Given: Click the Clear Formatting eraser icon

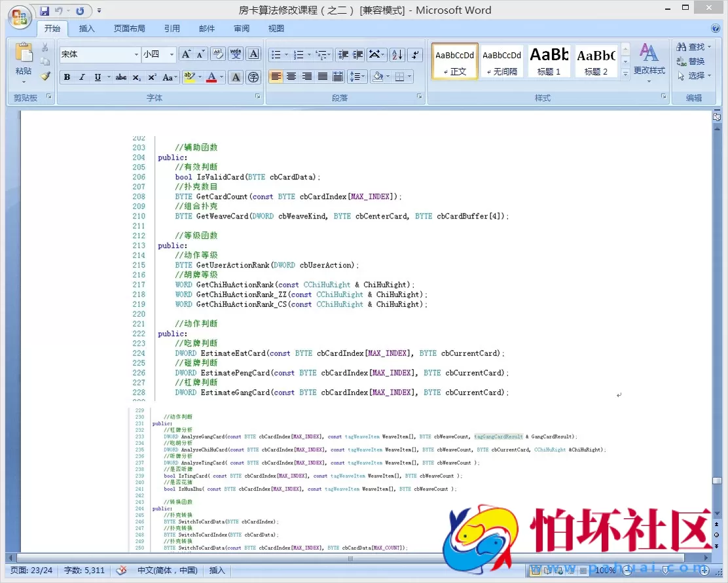Looking at the screenshot, I should pyautogui.click(x=218, y=55).
